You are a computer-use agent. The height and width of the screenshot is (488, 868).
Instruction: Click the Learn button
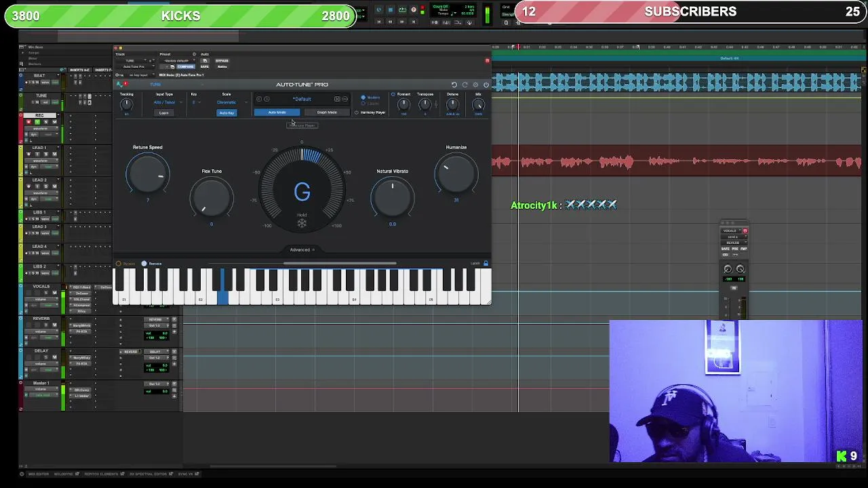coord(163,113)
